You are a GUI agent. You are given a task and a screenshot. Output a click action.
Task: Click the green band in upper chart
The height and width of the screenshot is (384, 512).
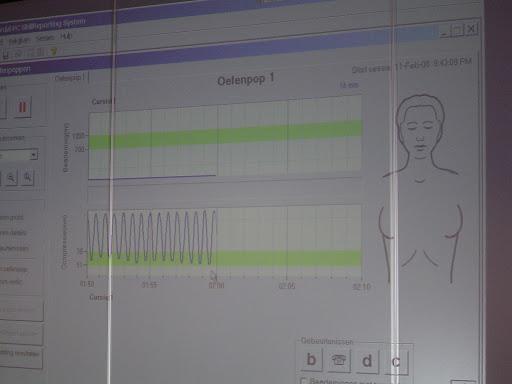click(225, 135)
